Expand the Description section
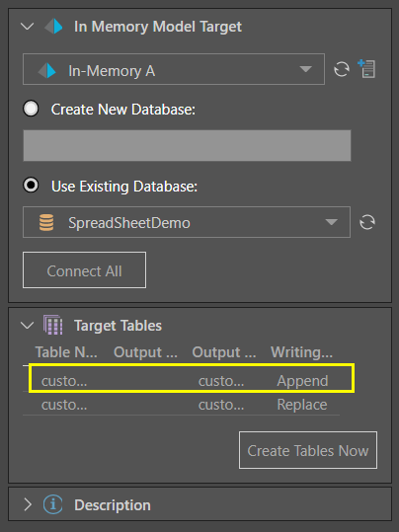 click(x=28, y=505)
